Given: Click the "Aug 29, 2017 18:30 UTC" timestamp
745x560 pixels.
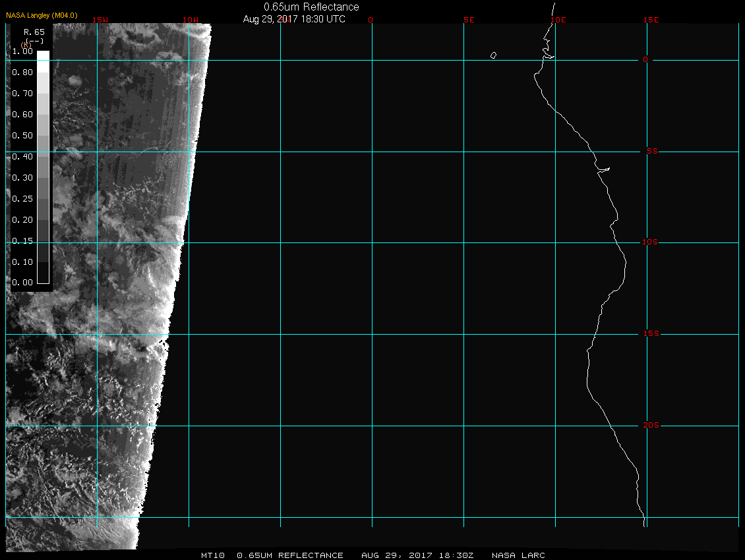Looking at the screenshot, I should (x=294, y=19).
